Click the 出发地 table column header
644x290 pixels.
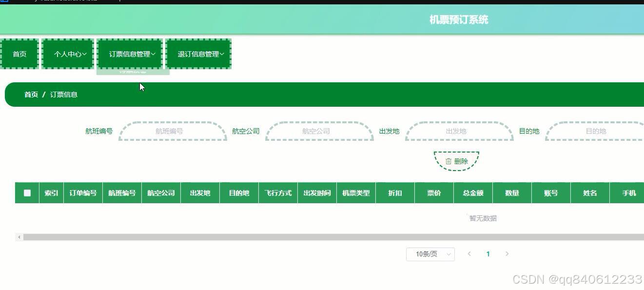(200, 193)
